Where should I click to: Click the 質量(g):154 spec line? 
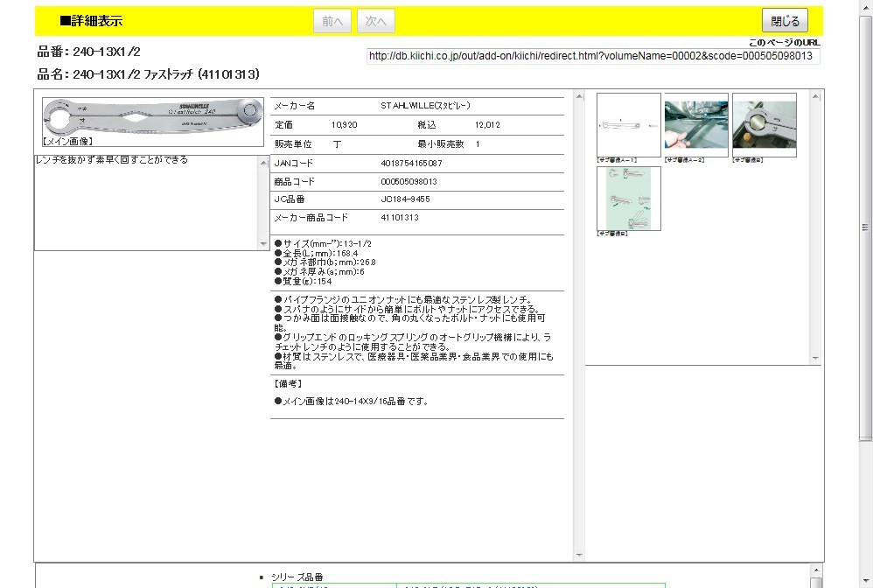click(304, 281)
